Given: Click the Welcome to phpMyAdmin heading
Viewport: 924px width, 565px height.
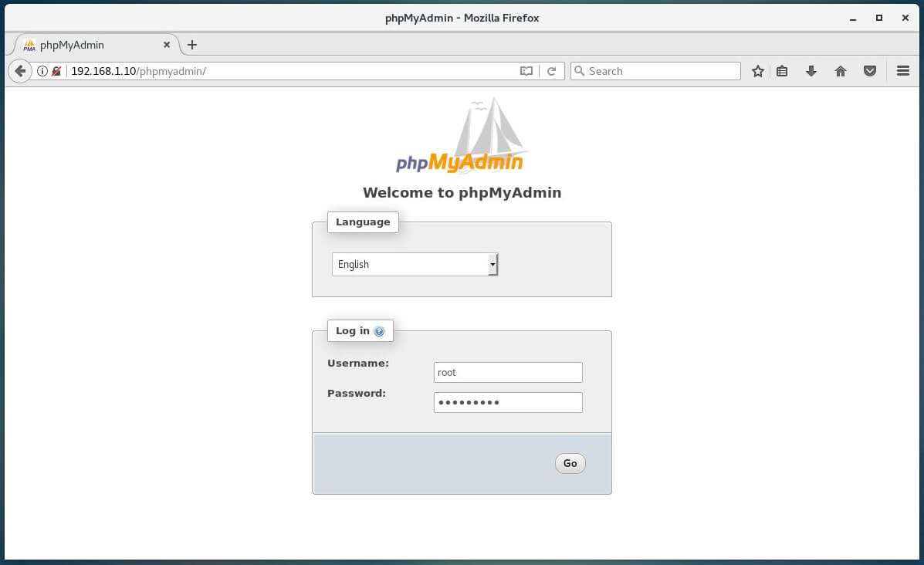Looking at the screenshot, I should pyautogui.click(x=462, y=193).
